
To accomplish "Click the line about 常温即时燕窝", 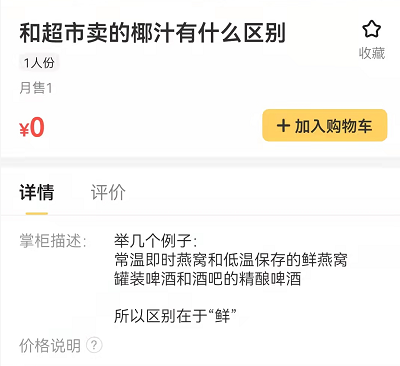I will point(231,260).
